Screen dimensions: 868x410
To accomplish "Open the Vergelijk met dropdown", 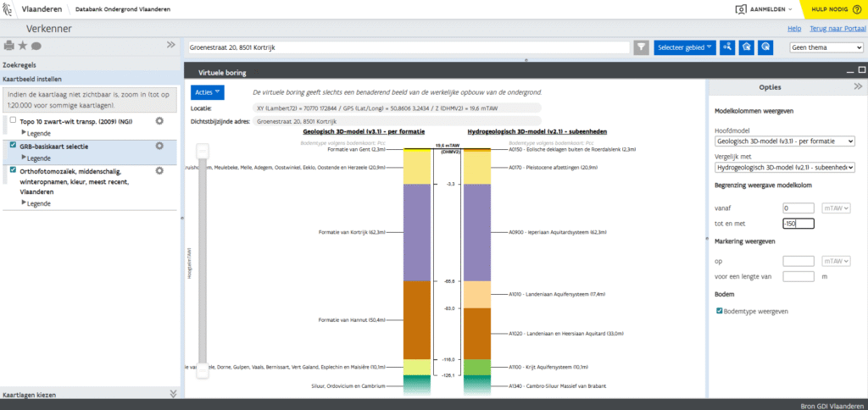I will [x=784, y=167].
